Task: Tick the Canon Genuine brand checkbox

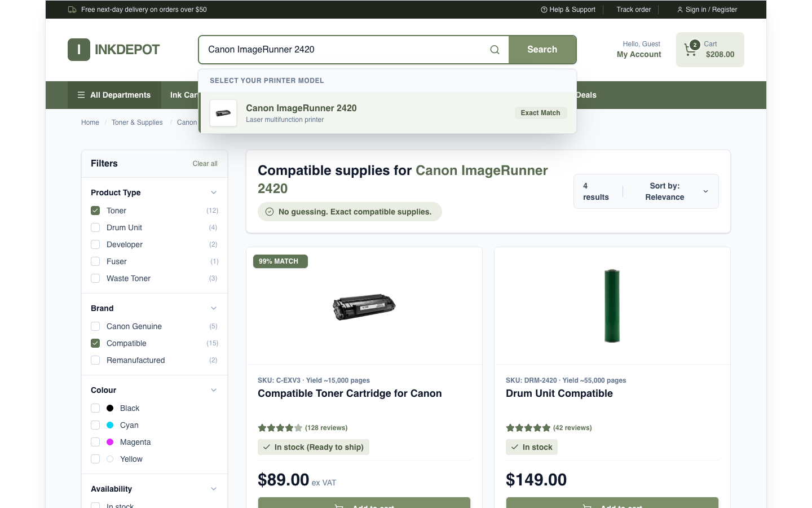Action: tap(95, 326)
